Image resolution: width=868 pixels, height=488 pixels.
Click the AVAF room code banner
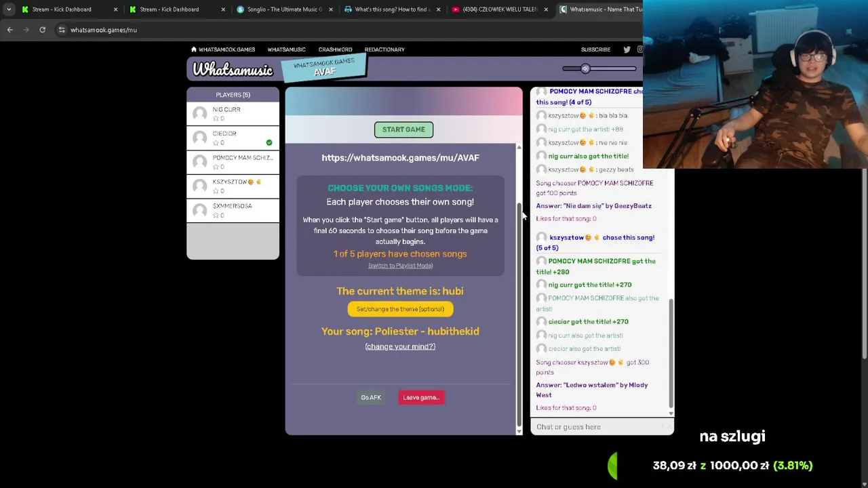(x=324, y=67)
